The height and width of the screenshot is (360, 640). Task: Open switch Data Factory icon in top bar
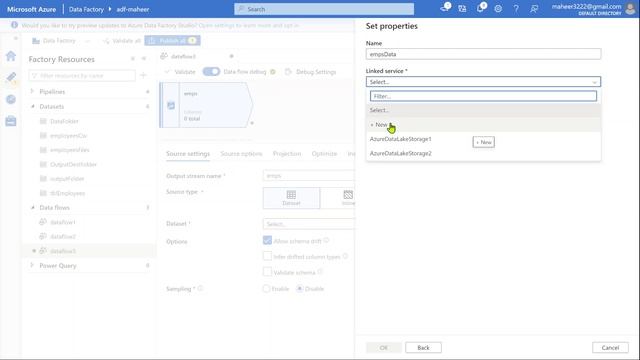point(462,9)
